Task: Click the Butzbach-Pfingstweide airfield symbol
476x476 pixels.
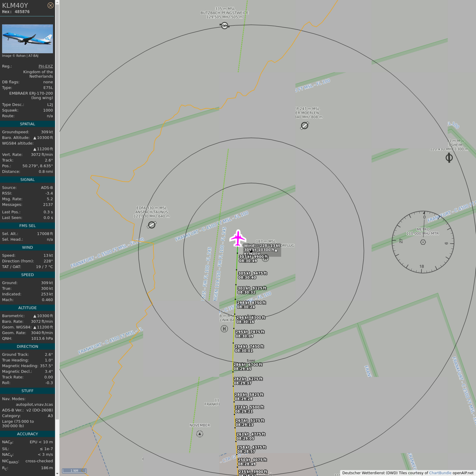Action: (x=224, y=25)
